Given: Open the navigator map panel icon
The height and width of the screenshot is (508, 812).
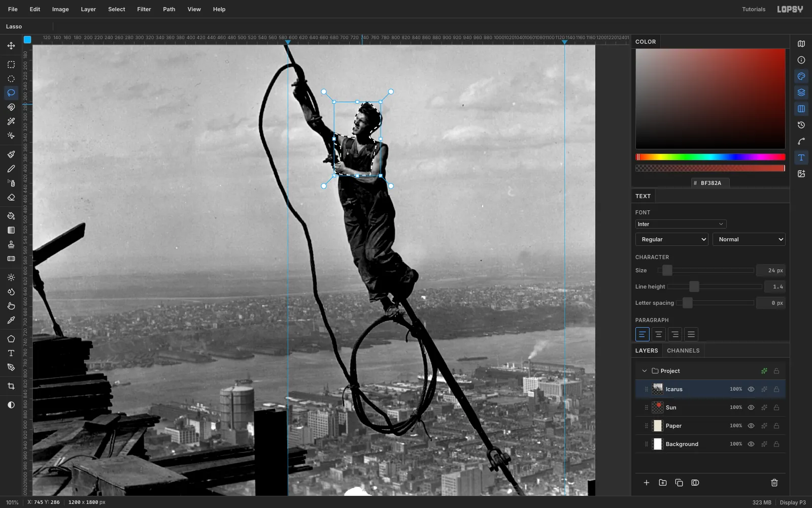Looking at the screenshot, I should pos(801,44).
